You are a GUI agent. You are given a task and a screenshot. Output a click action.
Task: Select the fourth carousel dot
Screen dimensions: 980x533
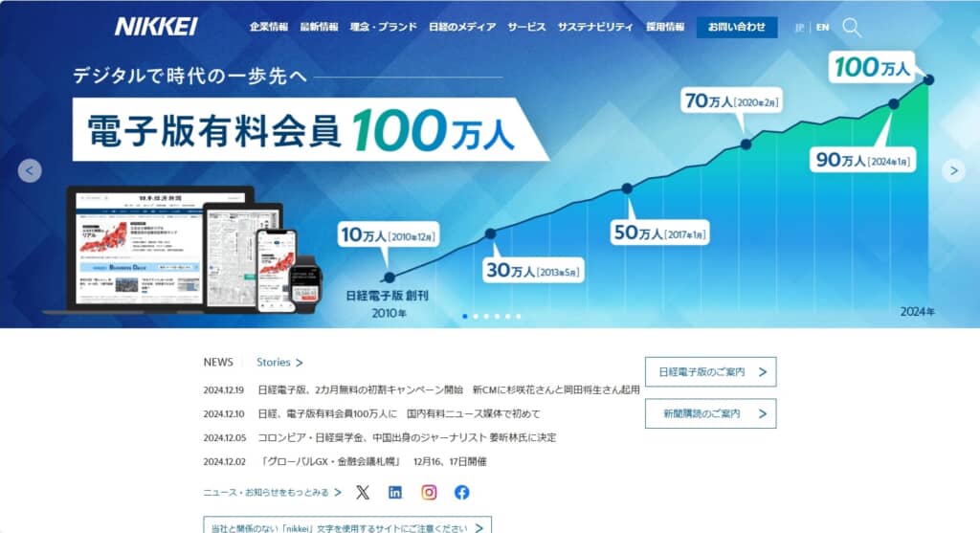[497, 316]
